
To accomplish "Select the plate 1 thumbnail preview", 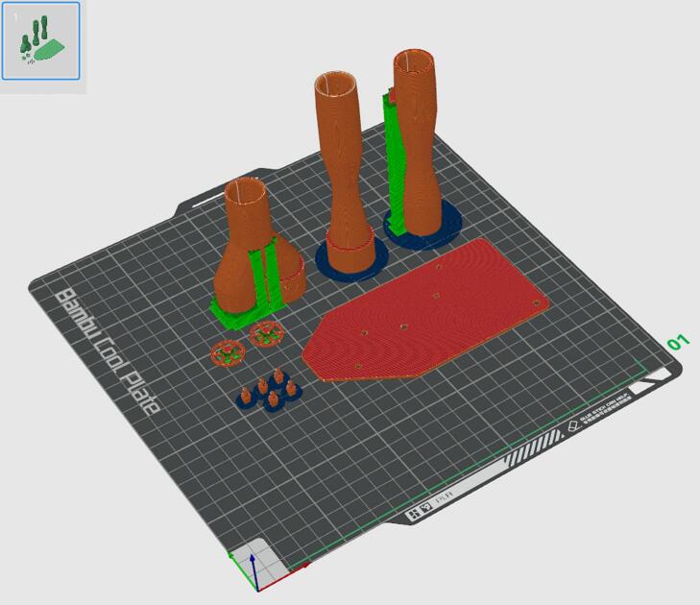I will click(x=41, y=41).
